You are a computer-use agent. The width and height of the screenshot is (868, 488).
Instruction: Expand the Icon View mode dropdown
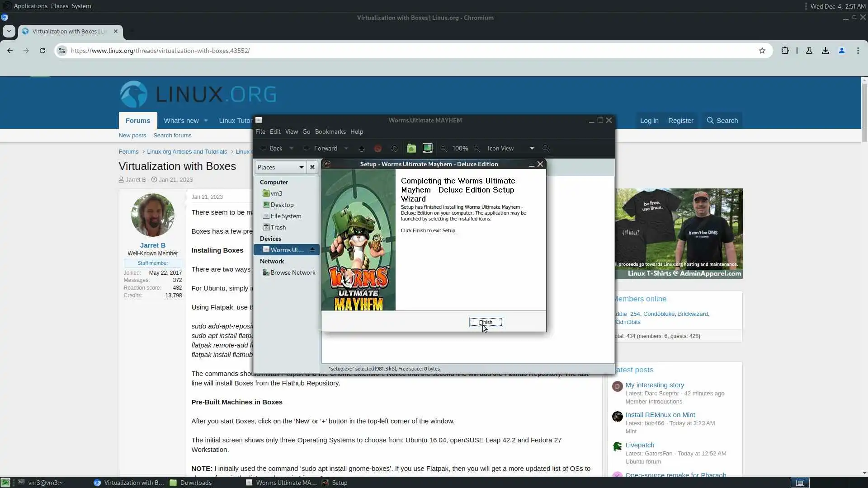coord(532,148)
